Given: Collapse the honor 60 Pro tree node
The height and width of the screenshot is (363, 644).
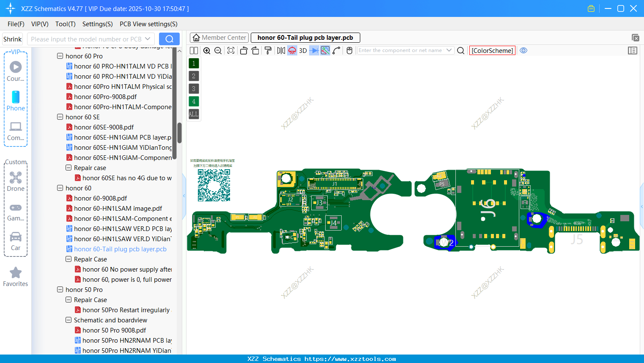Looking at the screenshot, I should pyautogui.click(x=60, y=56).
